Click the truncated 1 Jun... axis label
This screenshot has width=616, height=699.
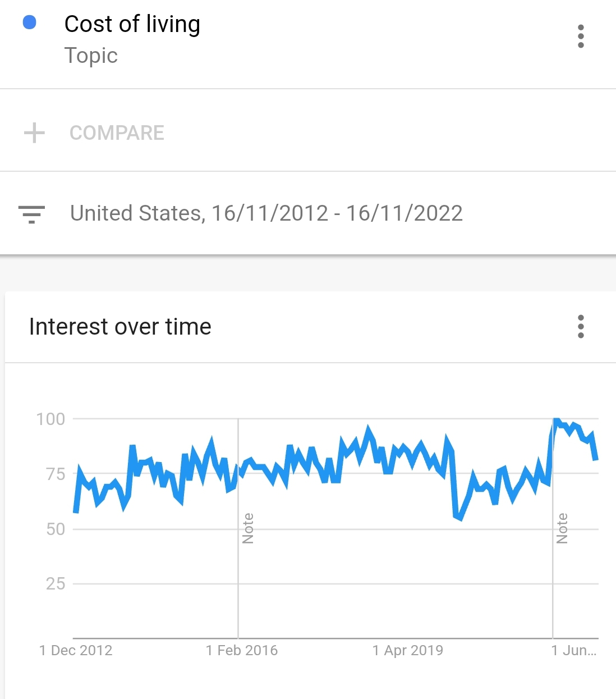[574, 650]
